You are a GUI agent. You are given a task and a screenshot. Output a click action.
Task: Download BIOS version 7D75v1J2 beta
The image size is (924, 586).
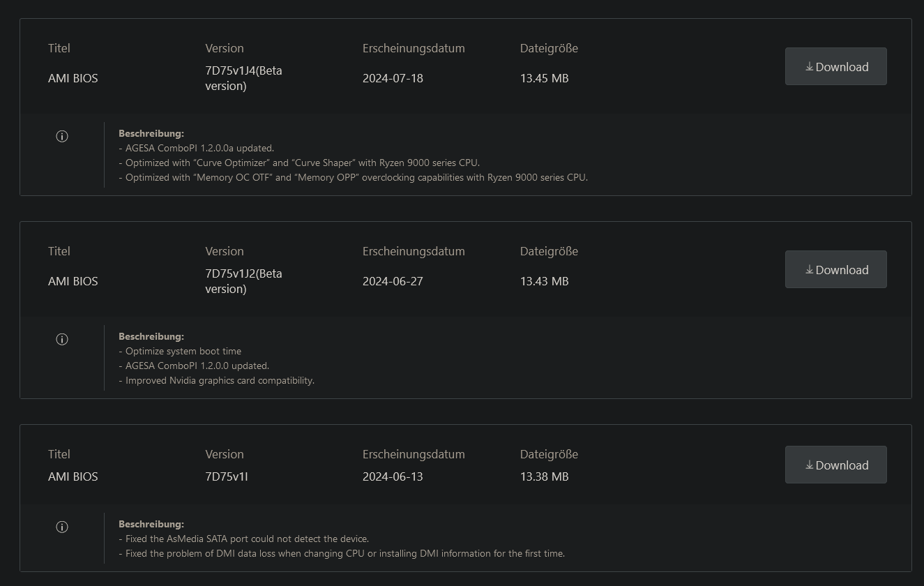point(835,270)
